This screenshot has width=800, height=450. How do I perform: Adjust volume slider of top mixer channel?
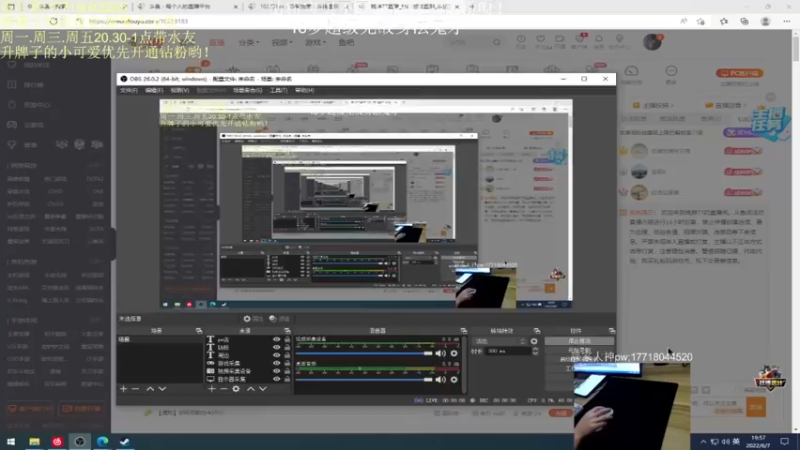(364, 353)
